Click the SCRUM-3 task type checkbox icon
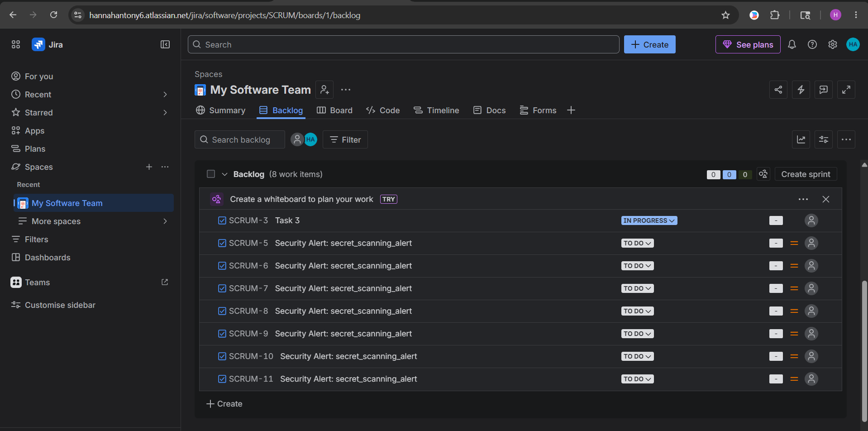 pos(222,220)
